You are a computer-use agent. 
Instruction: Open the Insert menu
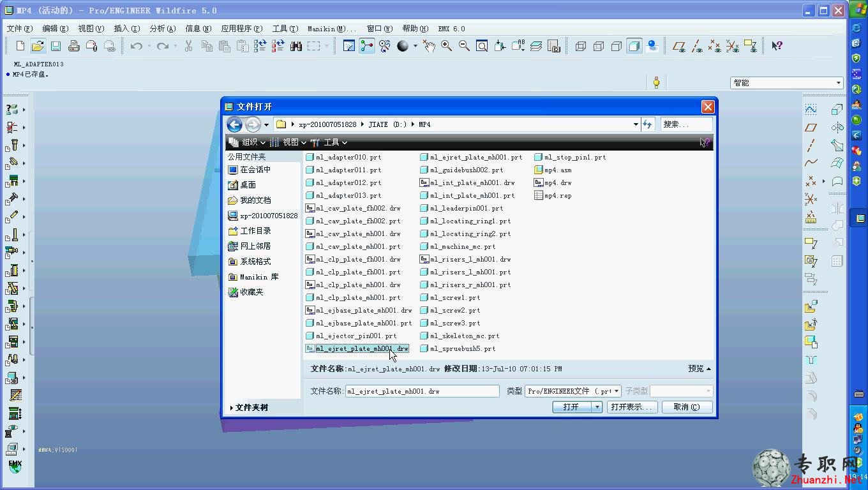click(126, 29)
